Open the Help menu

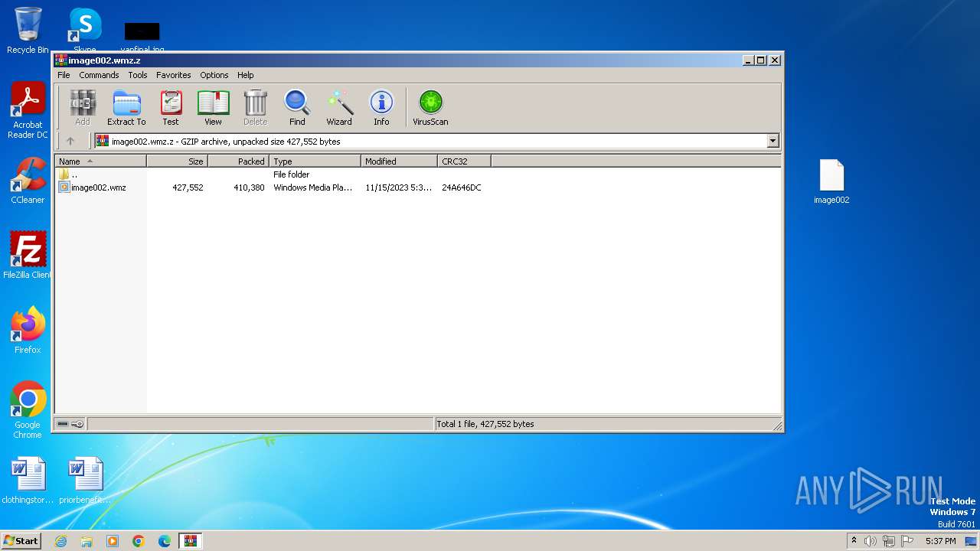245,75
